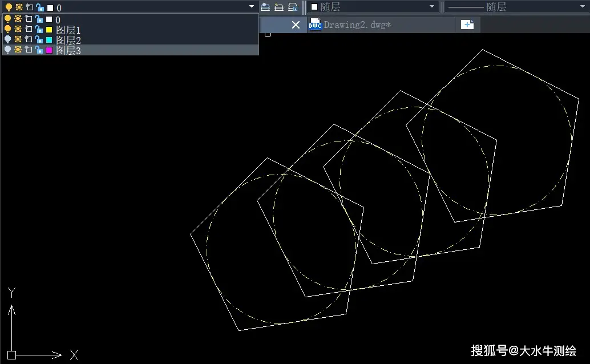Lock 图层1 with the padlock icon
Viewport: 590px width, 364px height.
click(x=39, y=29)
